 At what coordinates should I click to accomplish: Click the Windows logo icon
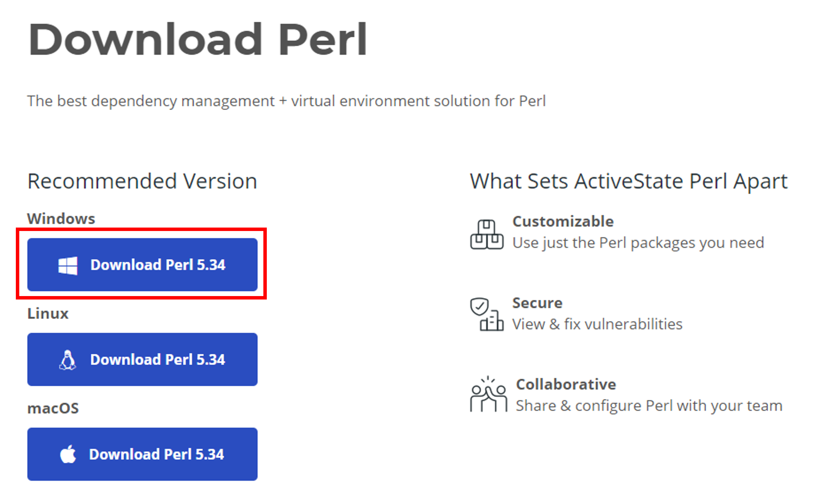point(68,265)
